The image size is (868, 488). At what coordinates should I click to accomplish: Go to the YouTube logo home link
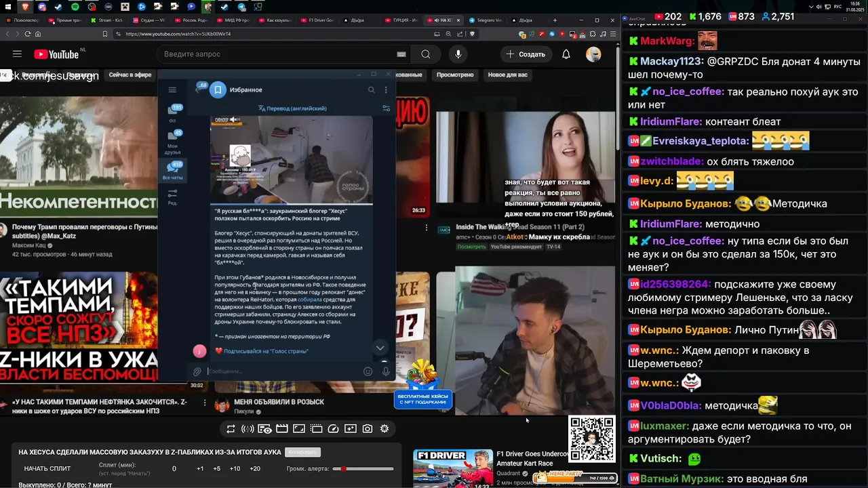[57, 54]
